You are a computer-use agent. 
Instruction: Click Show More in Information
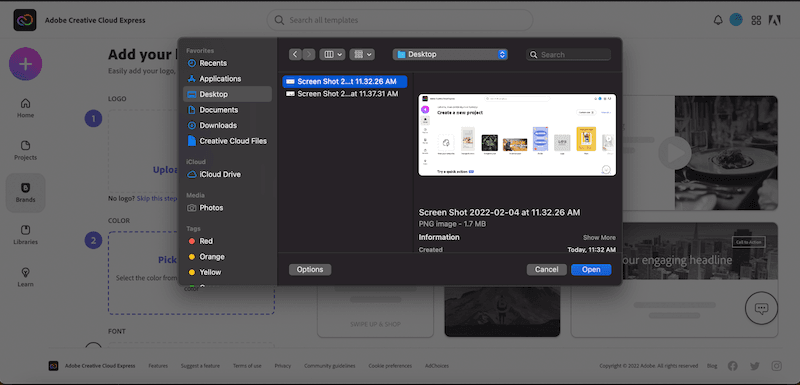(599, 238)
